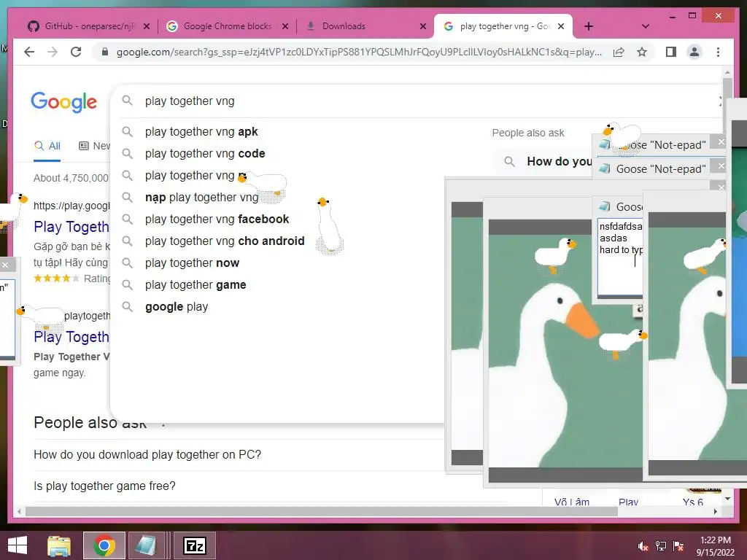Open first Play Together result link
The height and width of the screenshot is (560, 747).
[x=71, y=227]
